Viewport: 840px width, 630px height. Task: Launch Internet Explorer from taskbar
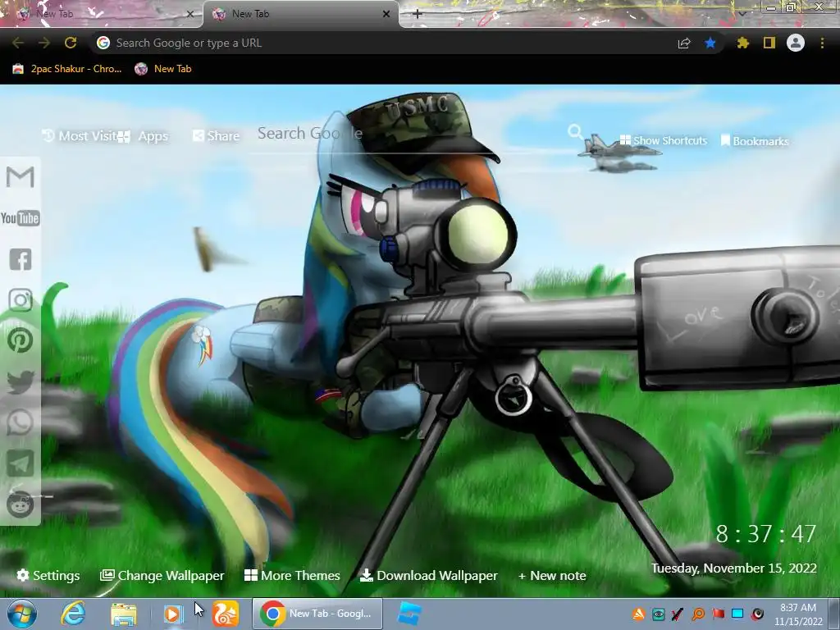coord(73,614)
